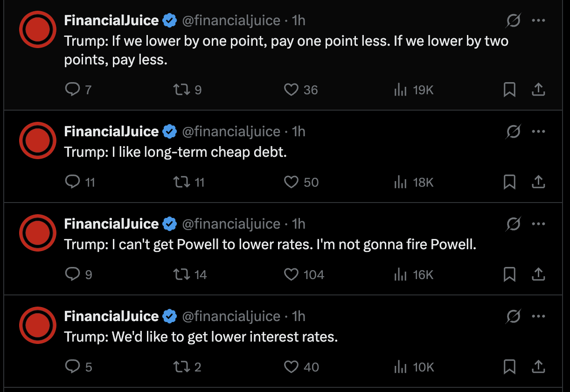Open @financialjuice handle on 'fire Powell' tweet
570x392 pixels.
point(231,224)
